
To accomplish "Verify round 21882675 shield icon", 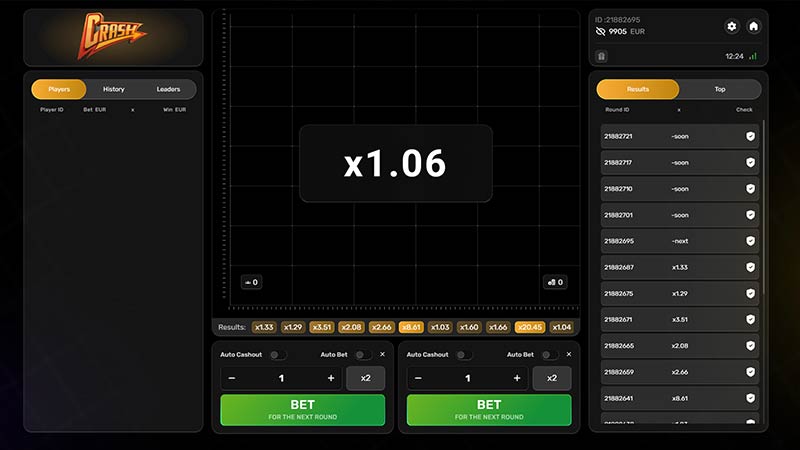I will pyautogui.click(x=751, y=293).
